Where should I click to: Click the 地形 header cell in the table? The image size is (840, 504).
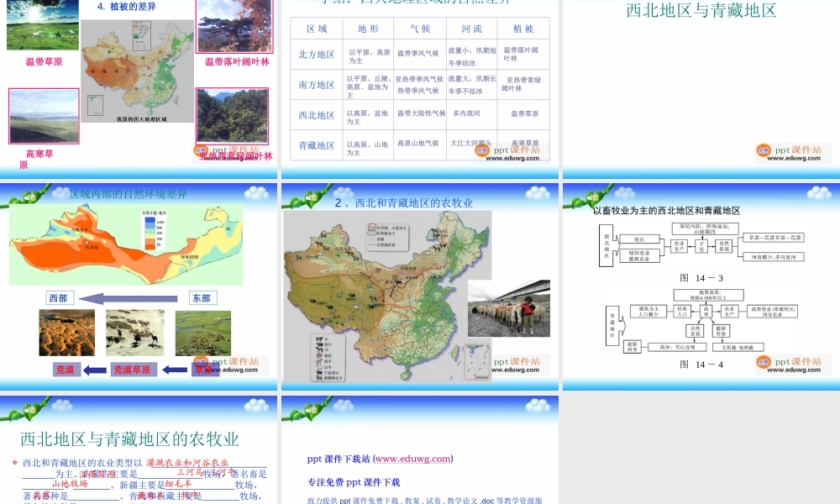click(368, 29)
